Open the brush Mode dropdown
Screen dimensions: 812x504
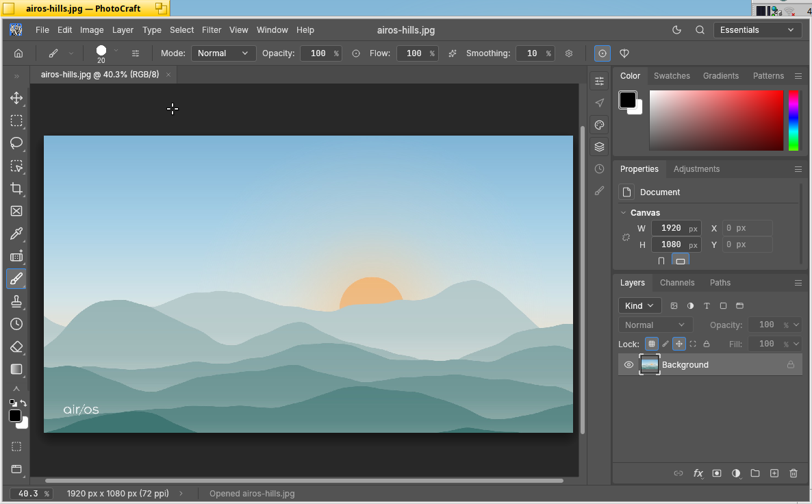click(223, 53)
